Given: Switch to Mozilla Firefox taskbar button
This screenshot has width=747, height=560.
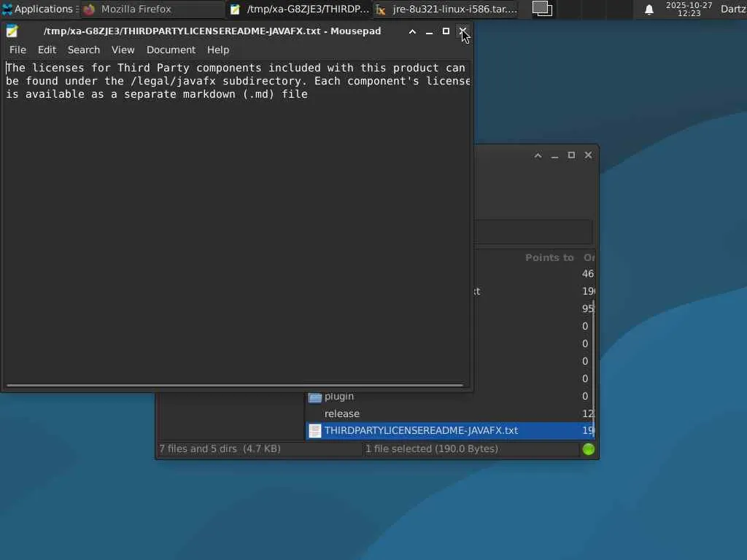Looking at the screenshot, I should pyautogui.click(x=152, y=9).
